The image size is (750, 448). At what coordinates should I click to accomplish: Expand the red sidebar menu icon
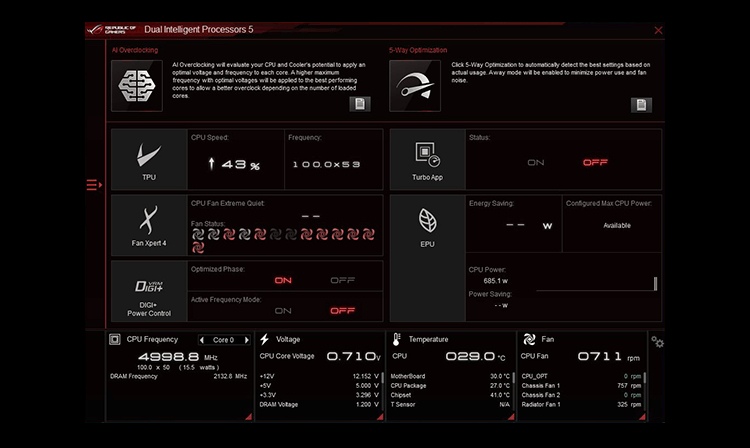coord(94,185)
